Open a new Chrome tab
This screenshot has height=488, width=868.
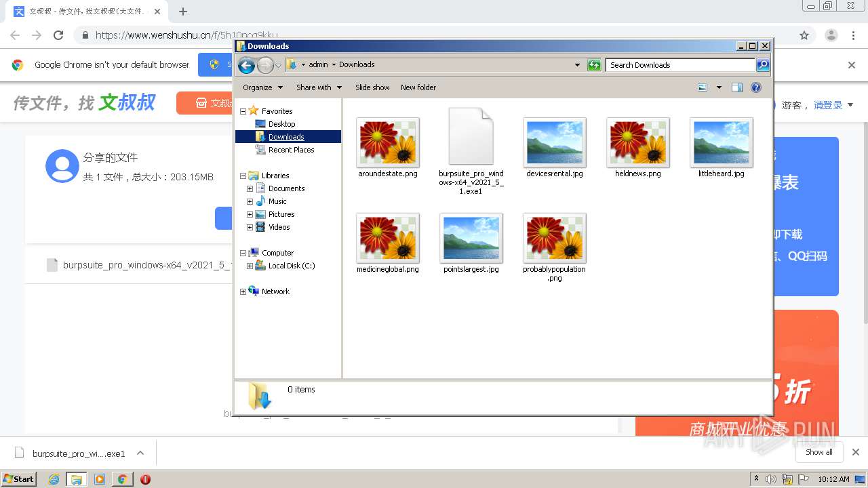[182, 12]
